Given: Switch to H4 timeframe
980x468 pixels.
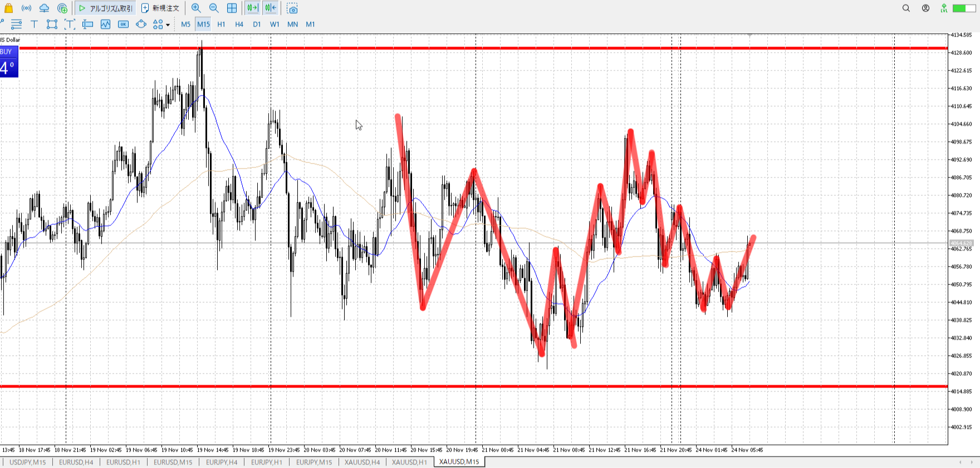Looking at the screenshot, I should [x=239, y=24].
